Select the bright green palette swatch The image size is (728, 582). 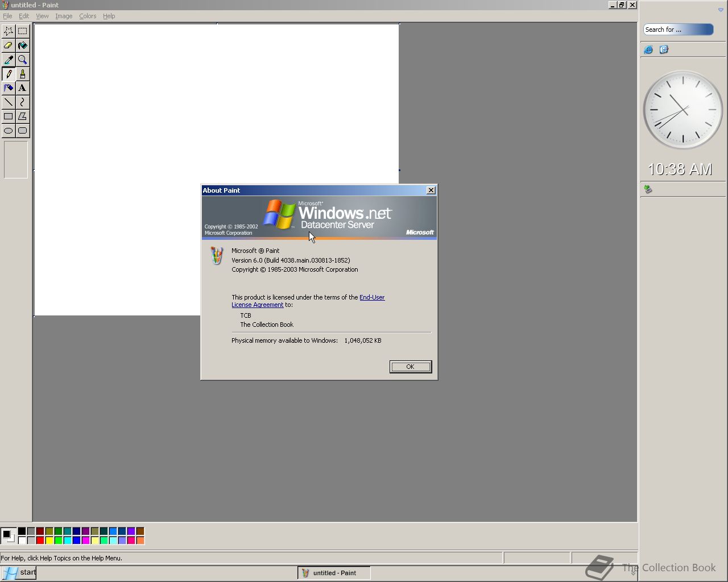(x=58, y=540)
